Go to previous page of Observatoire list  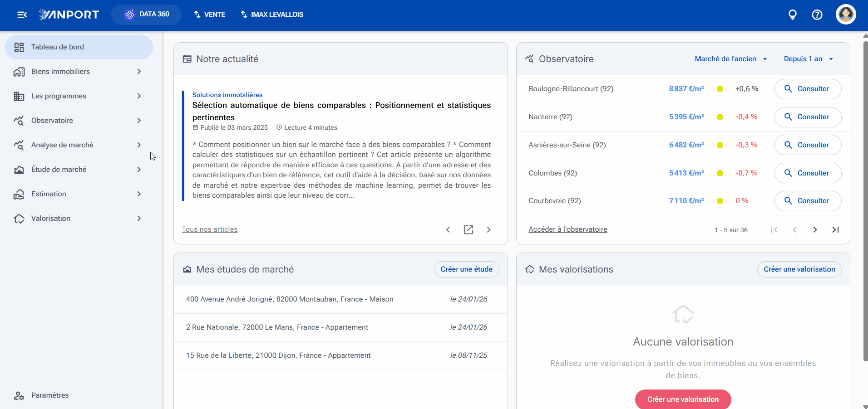(x=795, y=229)
